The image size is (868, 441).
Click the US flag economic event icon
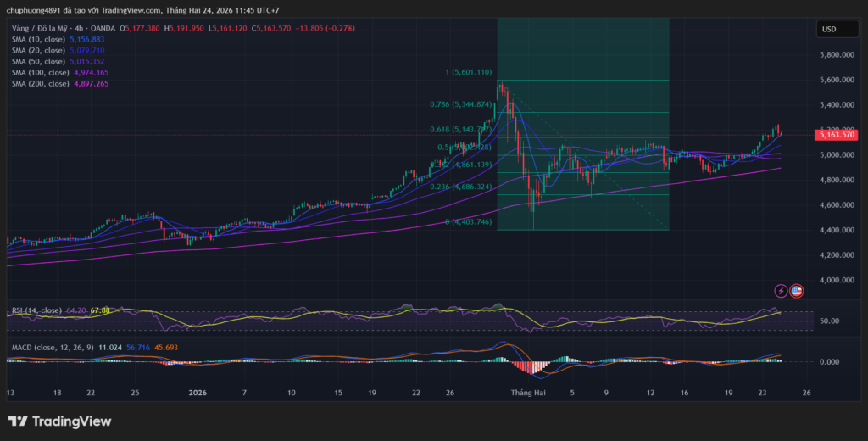tap(796, 291)
